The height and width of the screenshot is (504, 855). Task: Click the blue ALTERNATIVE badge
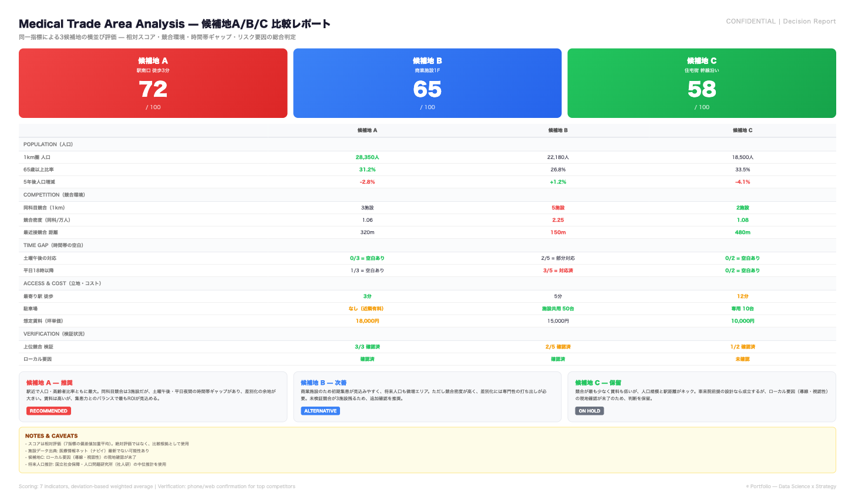click(321, 411)
